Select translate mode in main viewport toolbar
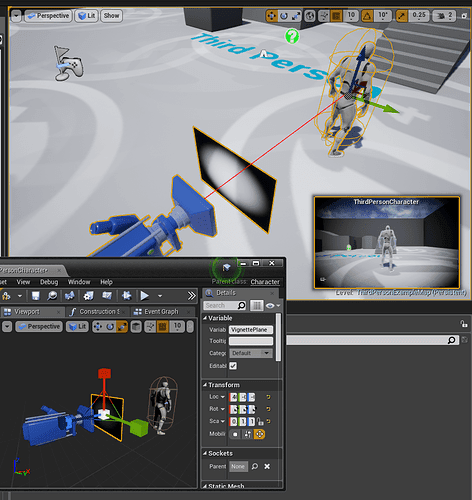 pos(271,16)
